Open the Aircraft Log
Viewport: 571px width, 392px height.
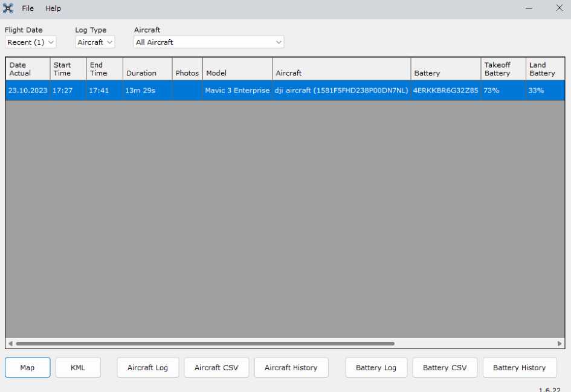click(x=147, y=367)
